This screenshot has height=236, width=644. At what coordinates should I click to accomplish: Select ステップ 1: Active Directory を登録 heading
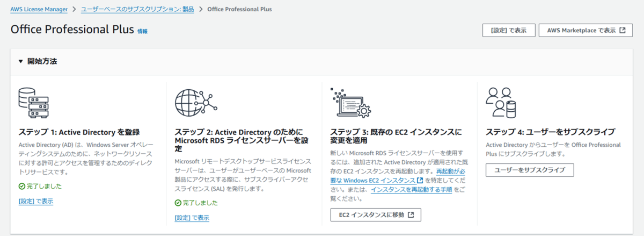[x=79, y=132]
